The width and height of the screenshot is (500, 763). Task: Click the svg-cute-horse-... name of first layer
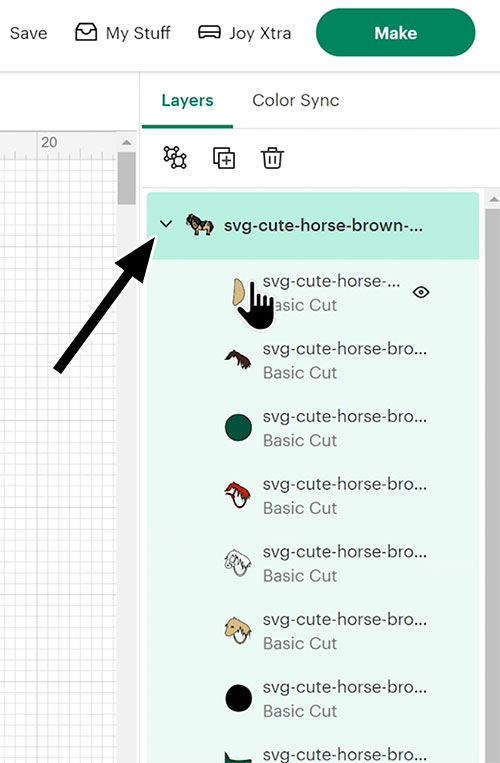(331, 281)
